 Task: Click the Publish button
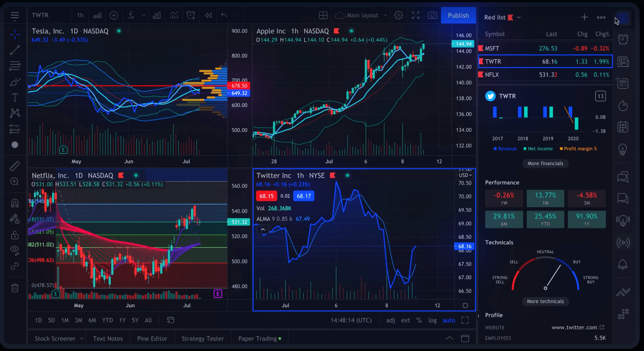point(458,15)
